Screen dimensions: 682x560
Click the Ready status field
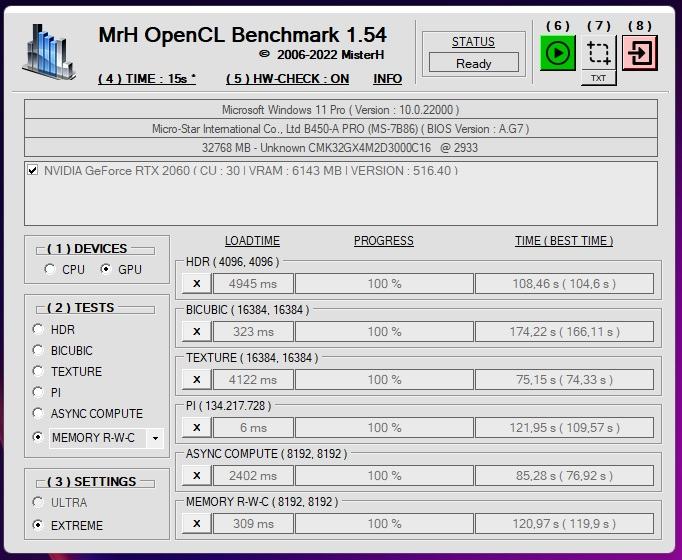(x=474, y=63)
